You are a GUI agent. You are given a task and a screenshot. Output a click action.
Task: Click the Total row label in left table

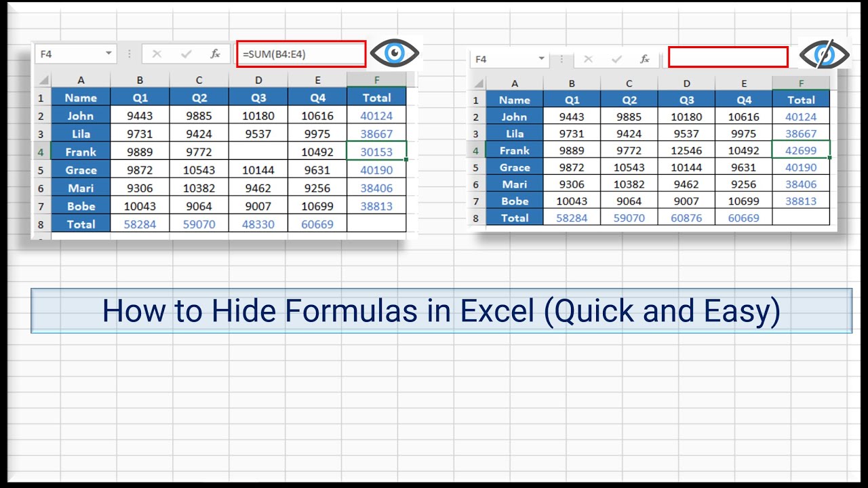coord(81,224)
